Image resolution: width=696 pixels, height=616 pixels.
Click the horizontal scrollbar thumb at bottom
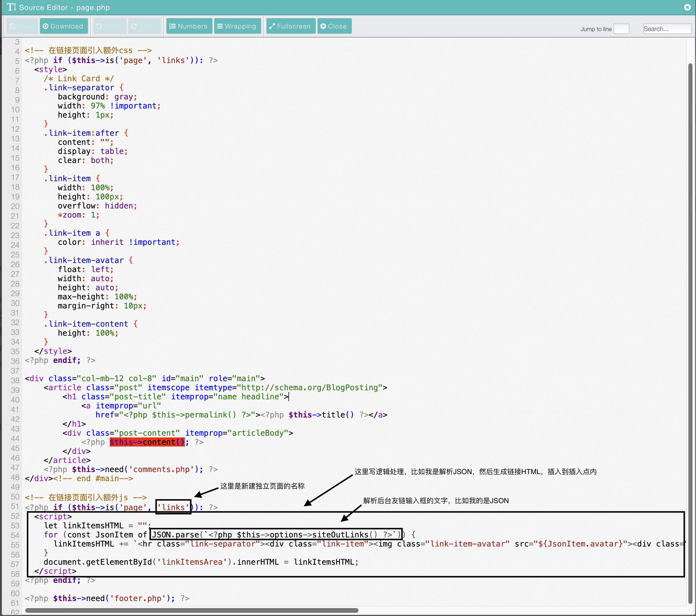192,610
